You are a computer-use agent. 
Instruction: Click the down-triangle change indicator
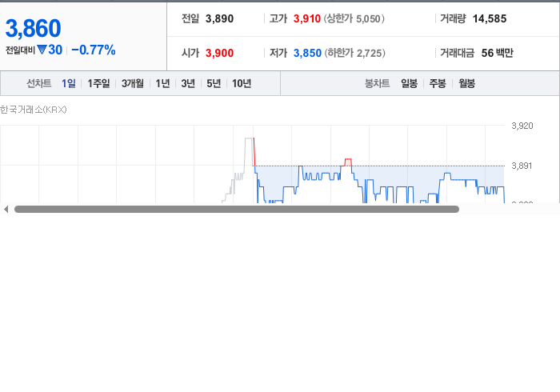click(42, 50)
